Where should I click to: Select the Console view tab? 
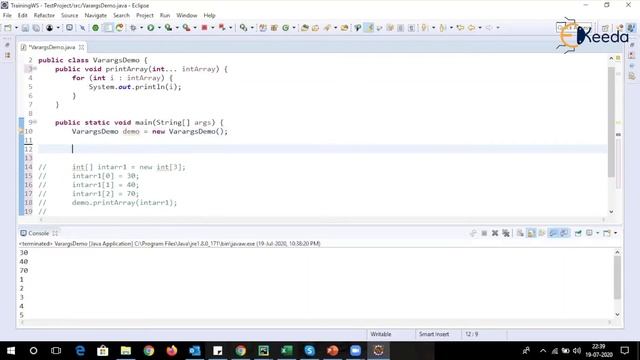(38, 233)
